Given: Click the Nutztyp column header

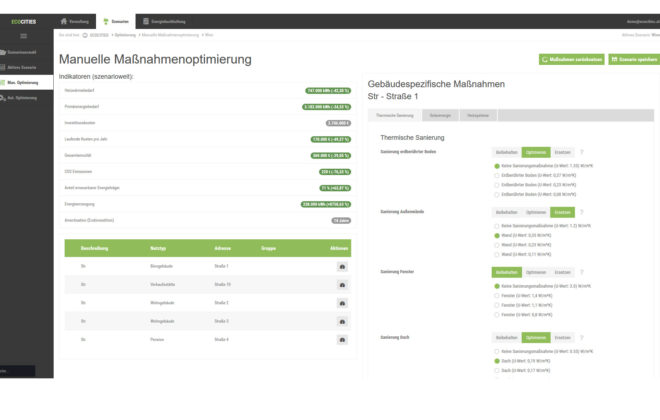Looking at the screenshot, I should coord(158,248).
